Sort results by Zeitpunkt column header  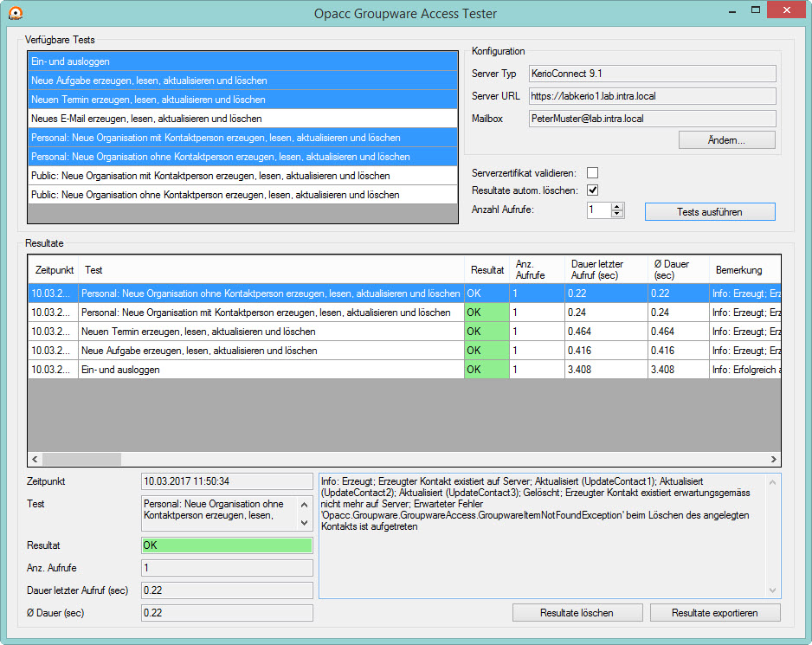(x=54, y=270)
